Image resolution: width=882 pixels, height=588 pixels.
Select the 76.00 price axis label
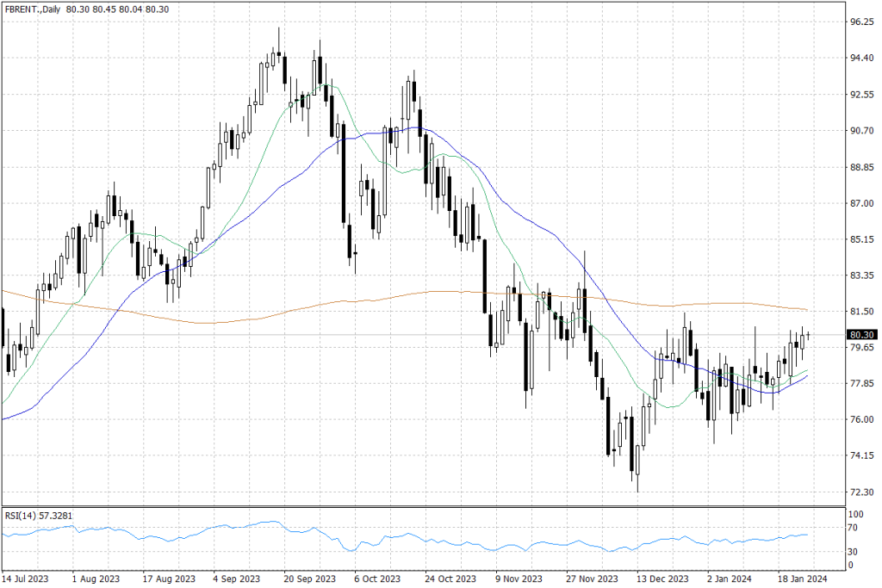861,420
